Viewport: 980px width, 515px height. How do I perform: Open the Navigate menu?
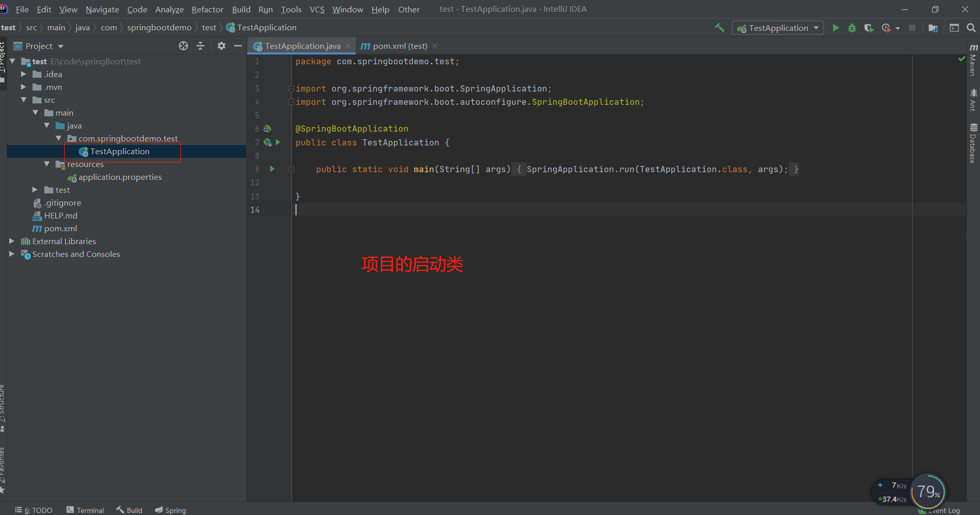(x=102, y=9)
